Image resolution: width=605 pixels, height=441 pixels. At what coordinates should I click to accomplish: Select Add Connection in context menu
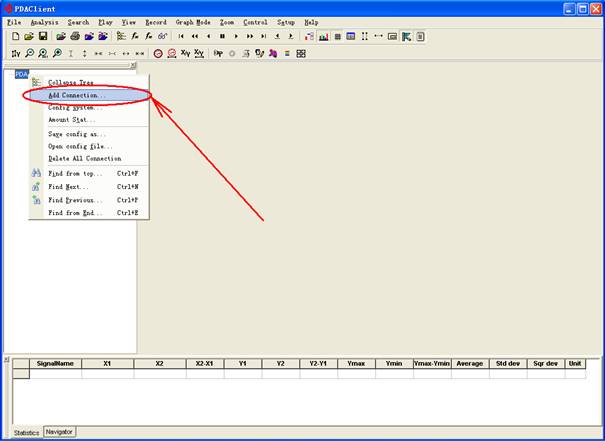pyautogui.click(x=76, y=95)
